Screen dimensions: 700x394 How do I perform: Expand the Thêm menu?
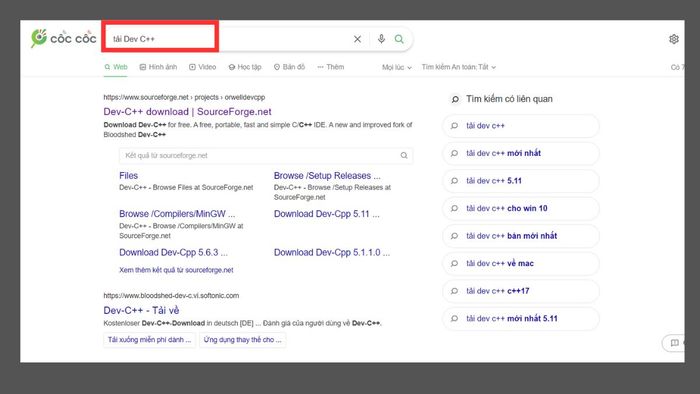tap(331, 67)
